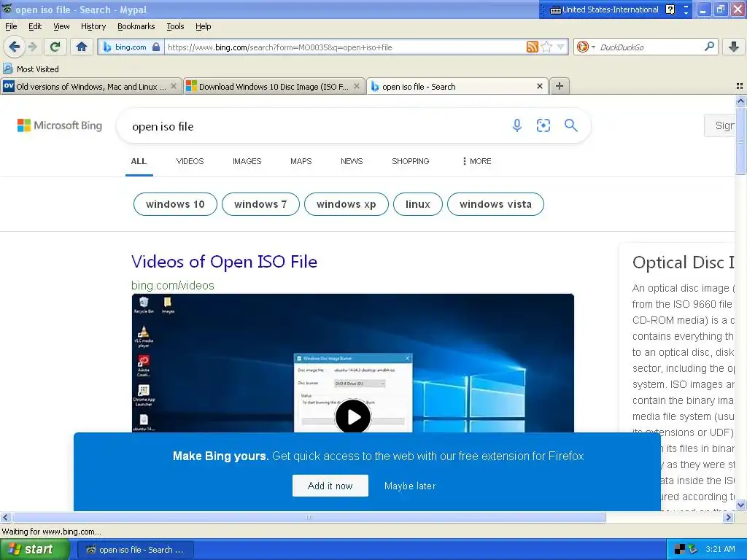This screenshot has height=560, width=747.
Task: Open the History menu
Action: coord(93,26)
